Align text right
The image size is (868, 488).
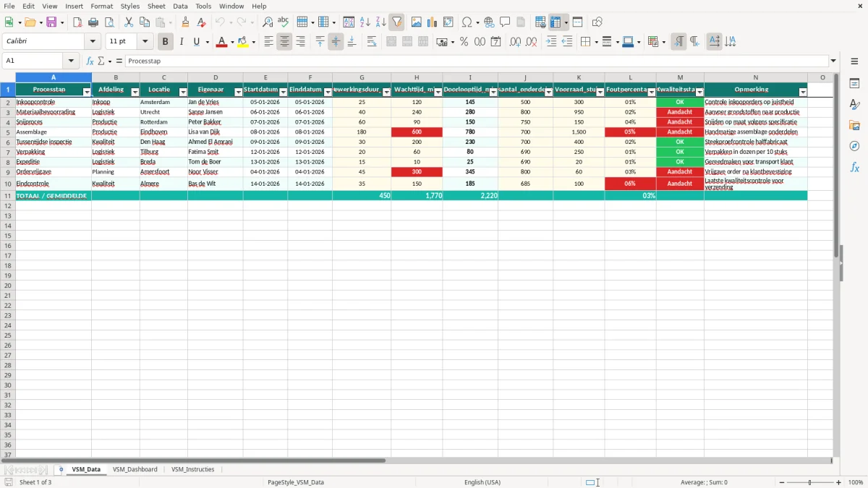click(300, 42)
